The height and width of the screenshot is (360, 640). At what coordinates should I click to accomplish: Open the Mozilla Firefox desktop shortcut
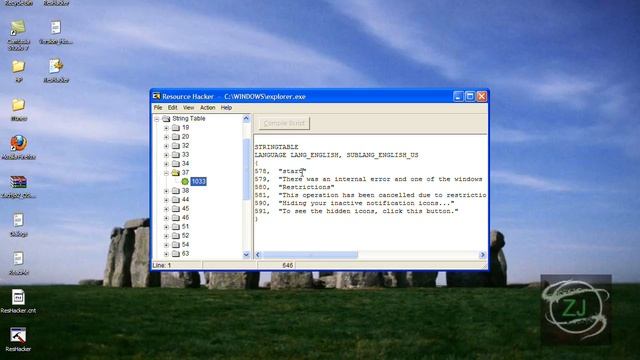point(18,144)
